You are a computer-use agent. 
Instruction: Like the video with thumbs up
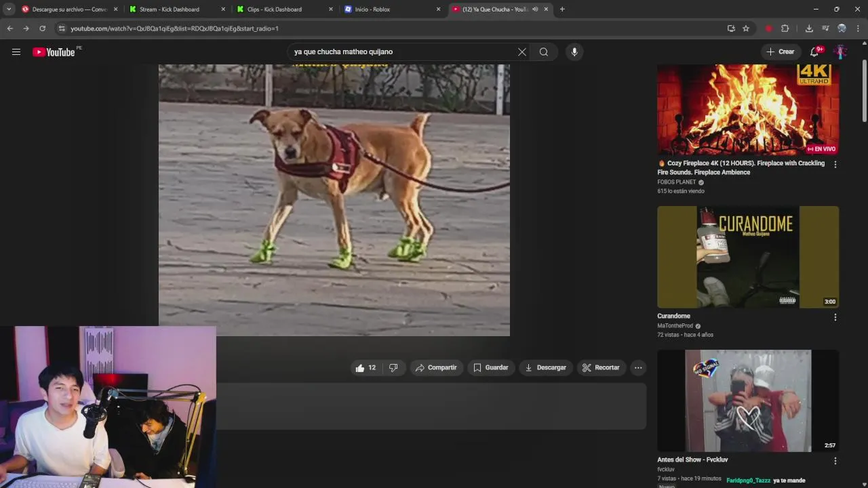click(x=365, y=368)
